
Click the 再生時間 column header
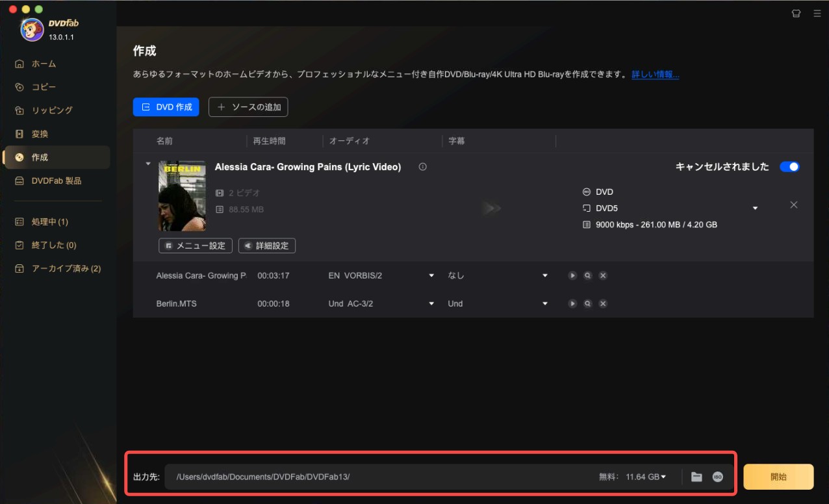point(269,141)
